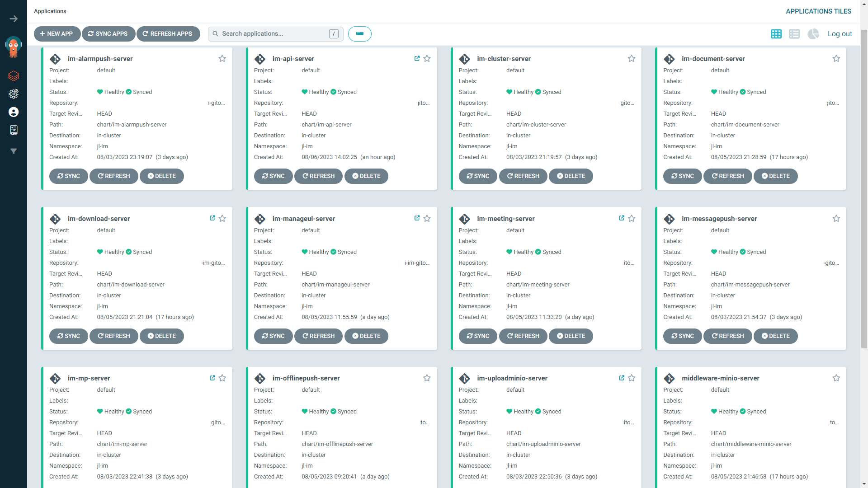Screen dimensions: 868x488
Task: Switch to tiles grid view
Action: (x=776, y=34)
